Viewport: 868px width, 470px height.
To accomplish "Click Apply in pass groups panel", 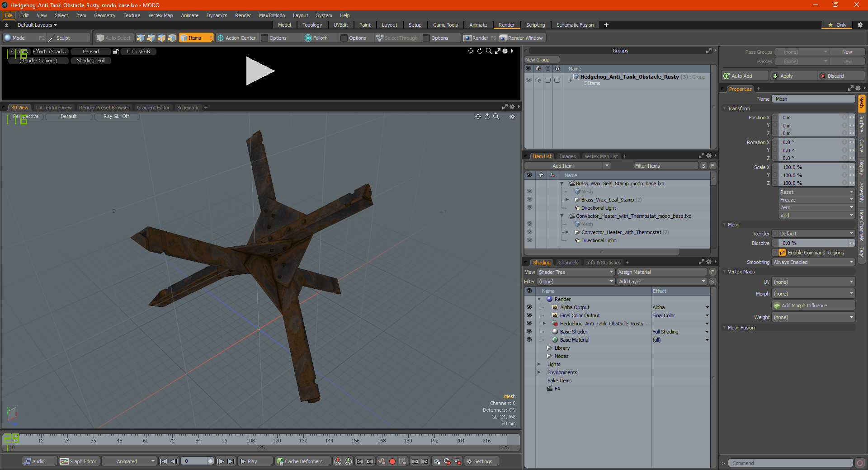I will (794, 76).
